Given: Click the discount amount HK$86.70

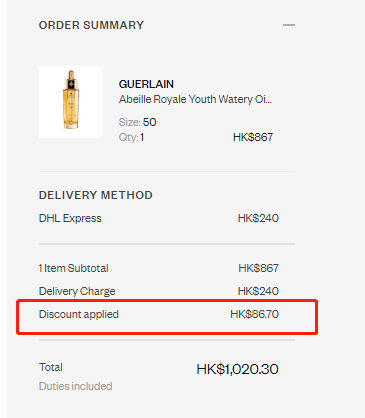Looking at the screenshot, I should click(x=254, y=314).
